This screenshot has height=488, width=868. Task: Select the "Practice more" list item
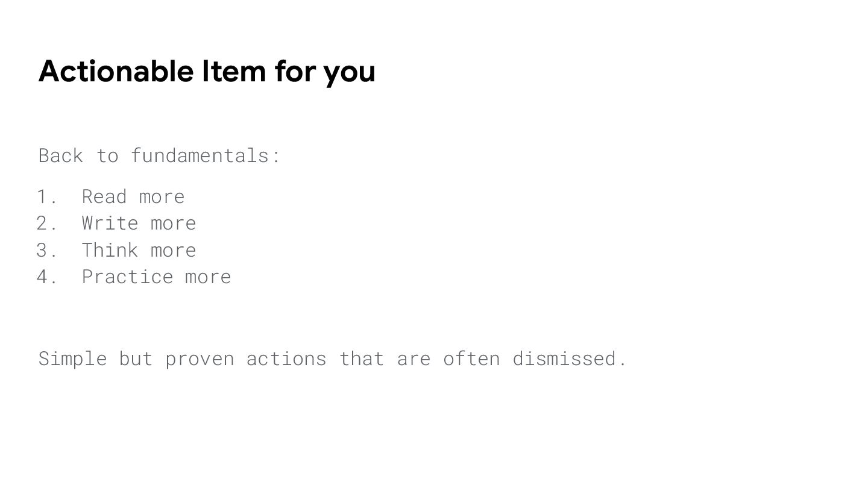click(x=156, y=277)
